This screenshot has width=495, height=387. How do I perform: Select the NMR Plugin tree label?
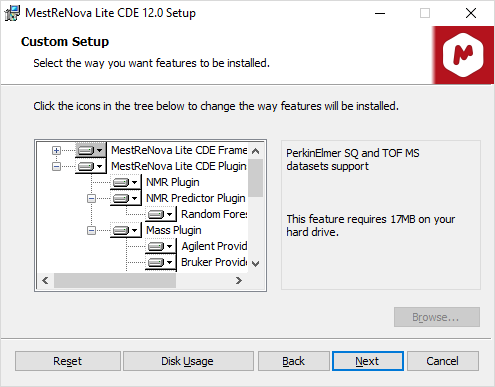point(173,182)
